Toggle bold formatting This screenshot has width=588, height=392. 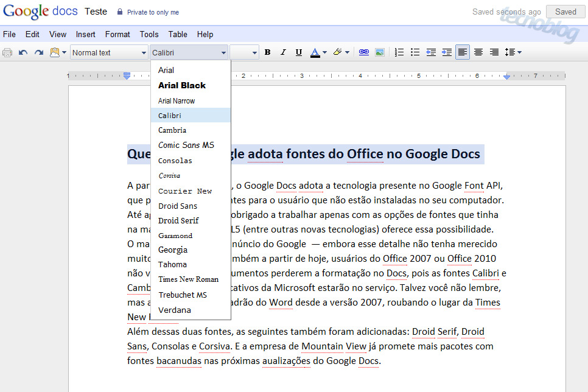coord(267,52)
